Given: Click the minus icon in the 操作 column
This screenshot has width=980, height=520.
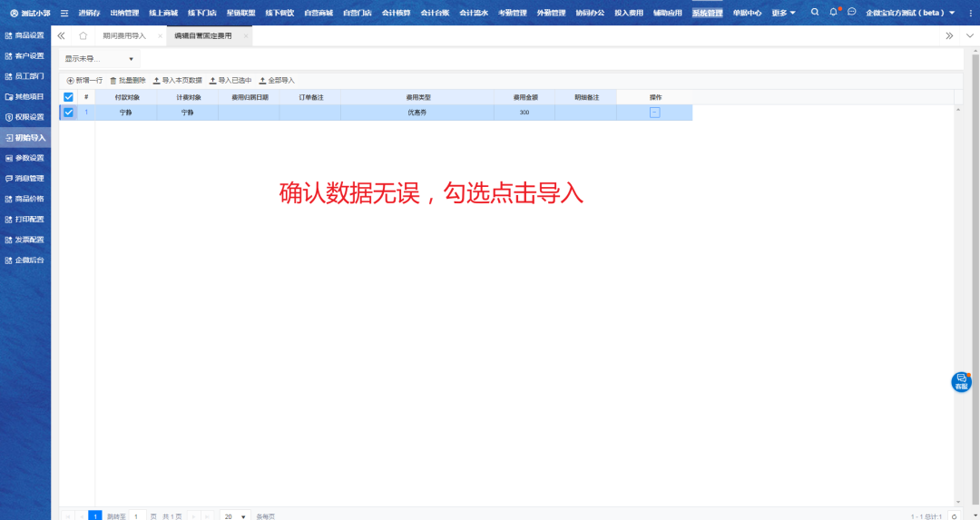Looking at the screenshot, I should point(654,113).
